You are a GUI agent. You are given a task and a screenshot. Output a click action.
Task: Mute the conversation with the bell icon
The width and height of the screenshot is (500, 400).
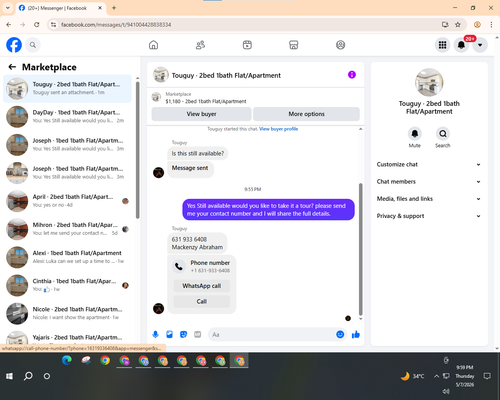point(415,134)
